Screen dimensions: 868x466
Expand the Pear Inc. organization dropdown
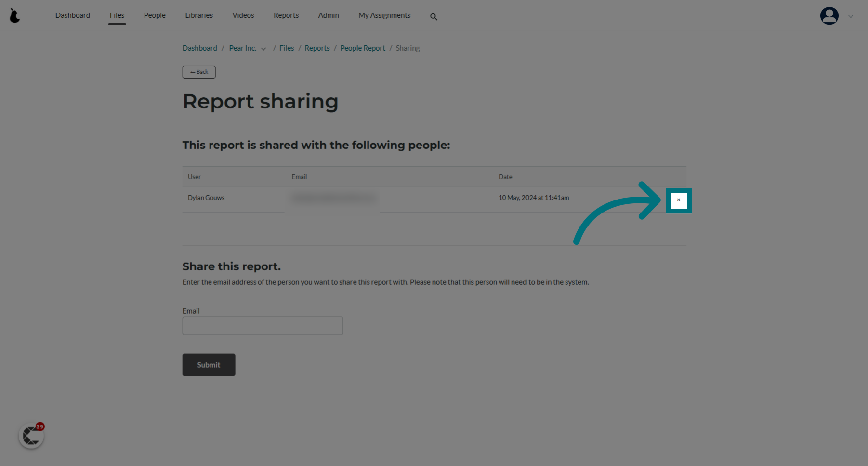coord(263,49)
